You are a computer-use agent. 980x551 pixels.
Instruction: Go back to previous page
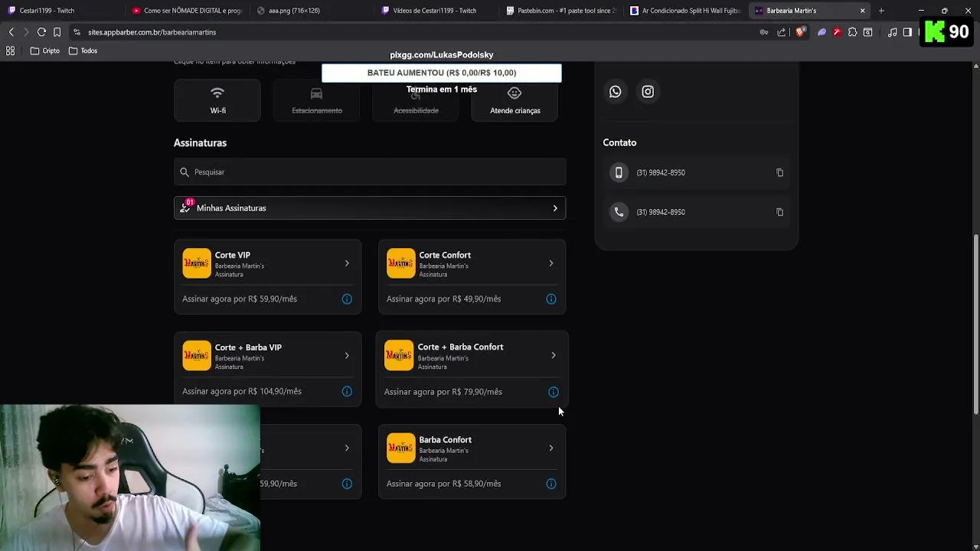11,32
